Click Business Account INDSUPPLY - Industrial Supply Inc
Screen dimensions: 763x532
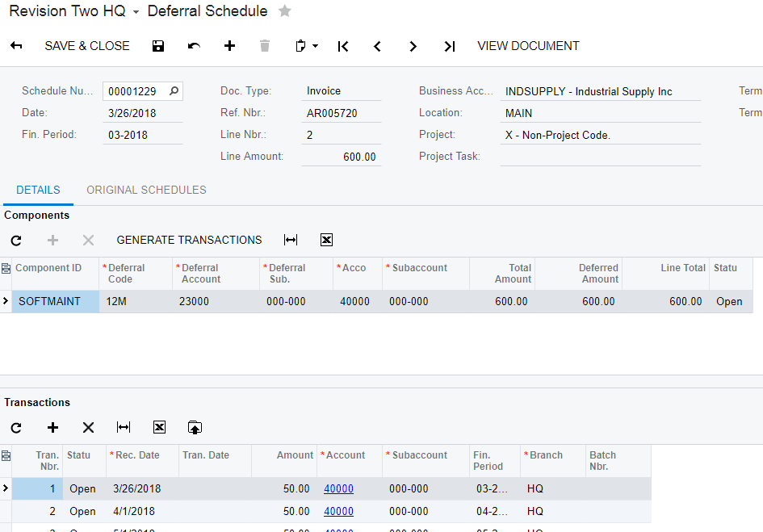coord(601,91)
